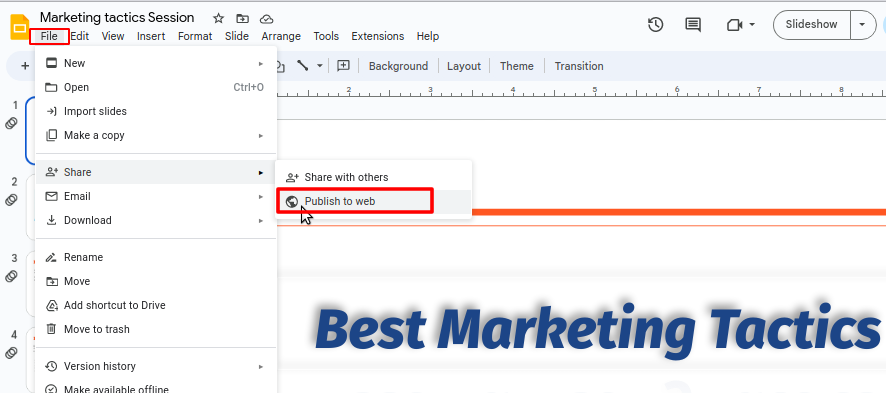Click the link icon beside slide 4
This screenshot has width=886, height=393.
11,353
